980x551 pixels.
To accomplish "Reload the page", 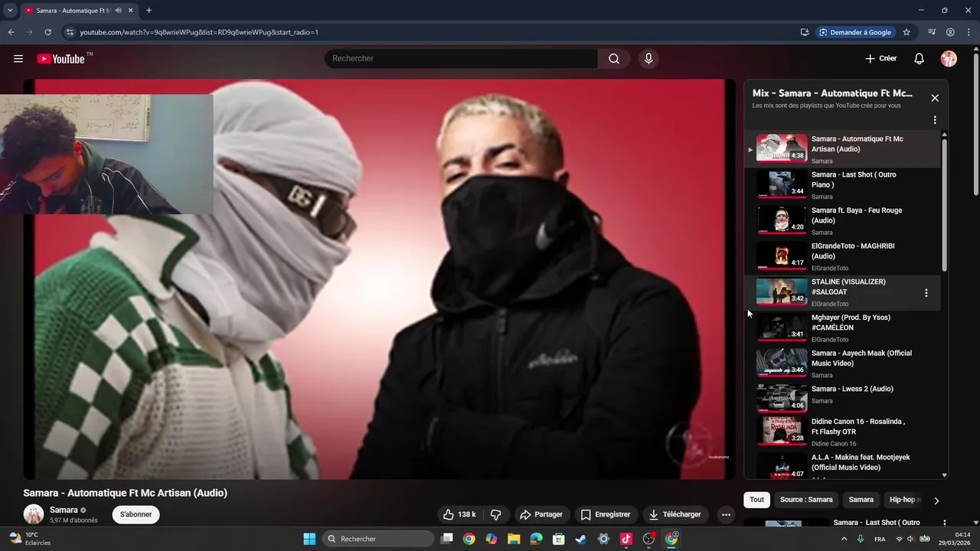I will tap(47, 32).
